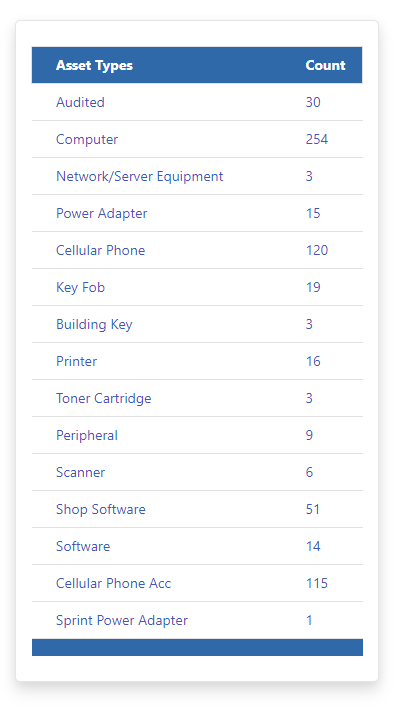This screenshot has height=707, width=398.
Task: Open the Shop Software asset type
Action: tap(101, 509)
